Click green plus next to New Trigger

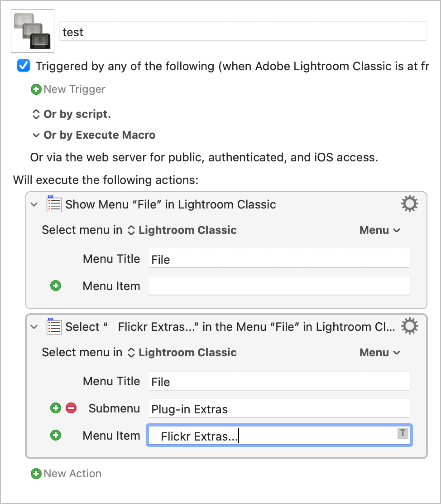click(36, 89)
